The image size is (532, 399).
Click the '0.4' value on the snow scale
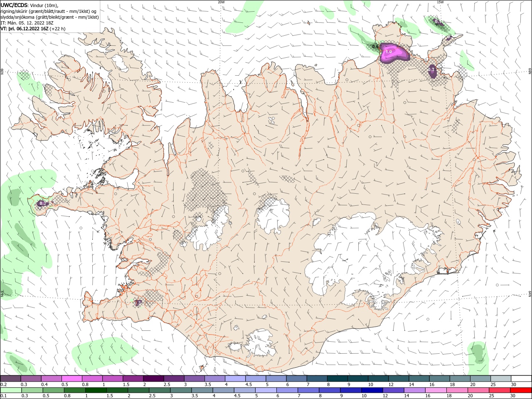(x=44, y=384)
